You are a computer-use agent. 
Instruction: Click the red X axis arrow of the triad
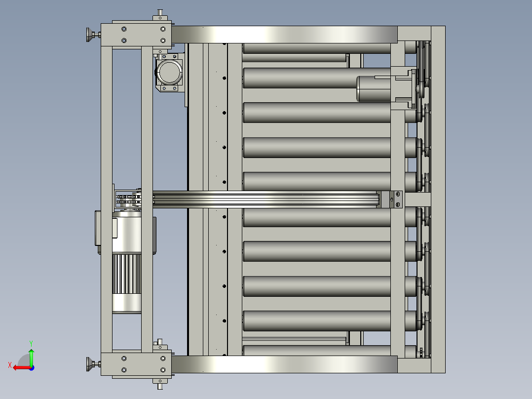(x=22, y=368)
